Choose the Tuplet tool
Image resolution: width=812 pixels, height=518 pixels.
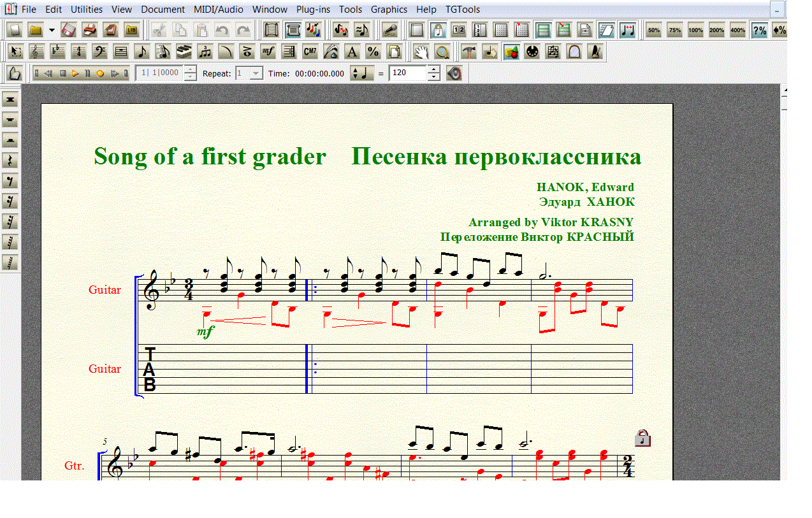(x=205, y=52)
